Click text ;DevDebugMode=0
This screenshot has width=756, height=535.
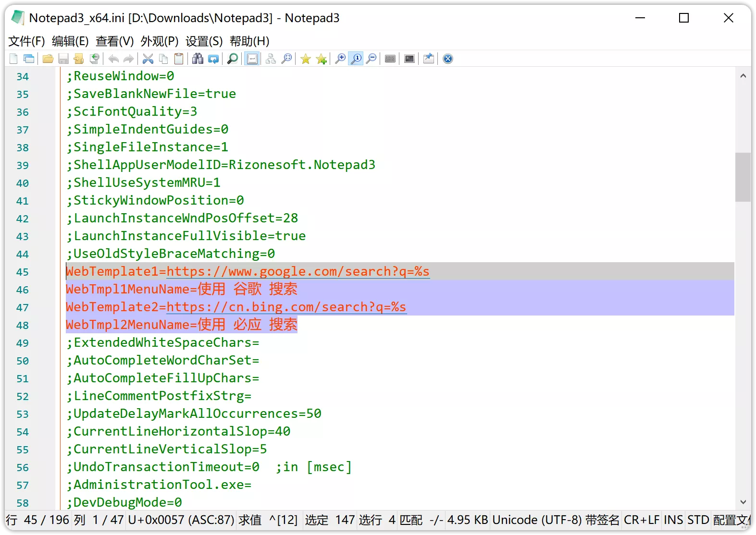click(x=124, y=502)
